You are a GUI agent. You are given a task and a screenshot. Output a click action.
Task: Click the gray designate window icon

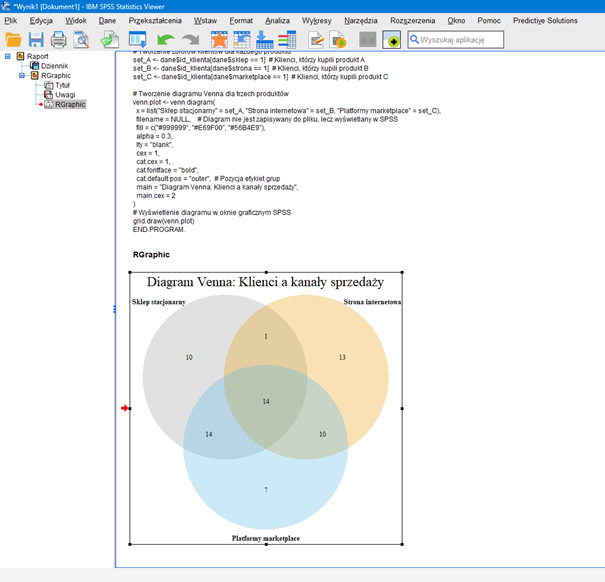(x=367, y=40)
